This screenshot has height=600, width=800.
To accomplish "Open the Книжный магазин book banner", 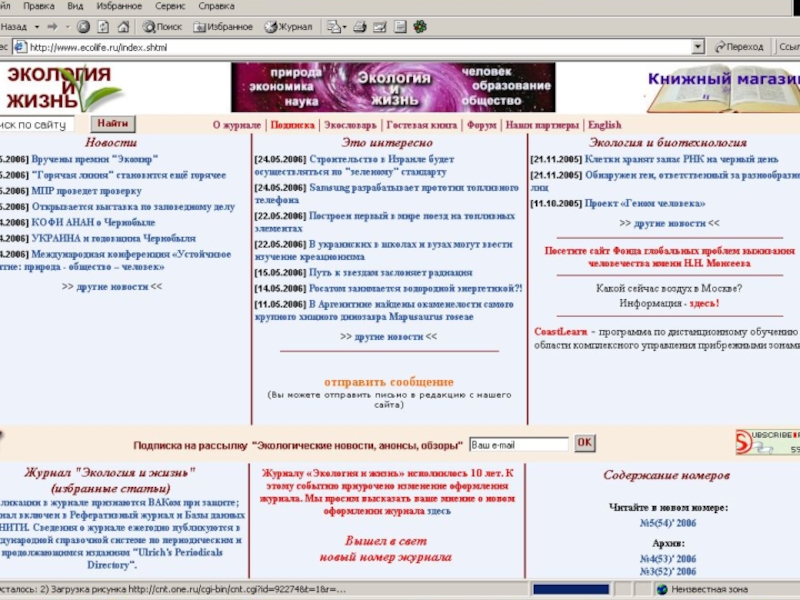I will (722, 88).
